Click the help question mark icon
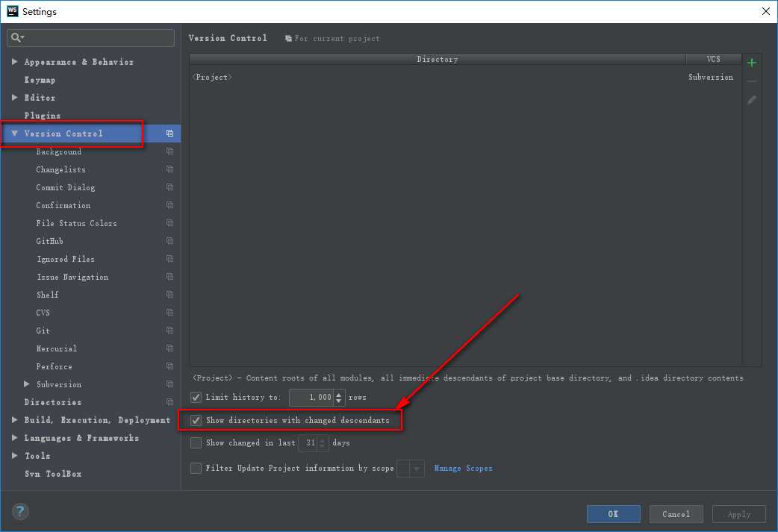The width and height of the screenshot is (778, 532). pyautogui.click(x=20, y=511)
